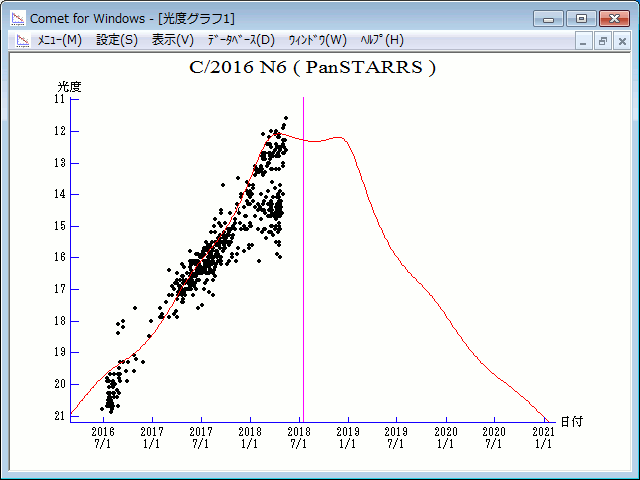Click the 日付 date axis label
This screenshot has height=480, width=640.
click(x=571, y=422)
